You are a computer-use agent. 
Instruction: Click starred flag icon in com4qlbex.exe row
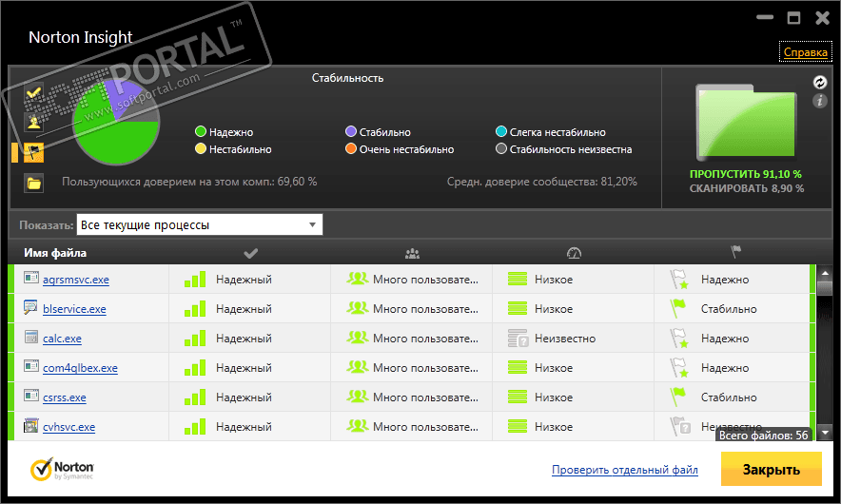[x=679, y=368]
